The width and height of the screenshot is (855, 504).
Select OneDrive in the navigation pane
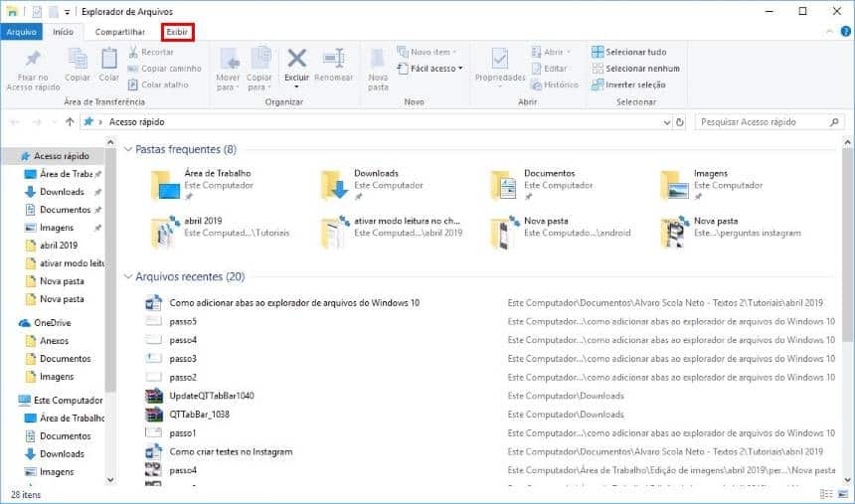coord(53,323)
